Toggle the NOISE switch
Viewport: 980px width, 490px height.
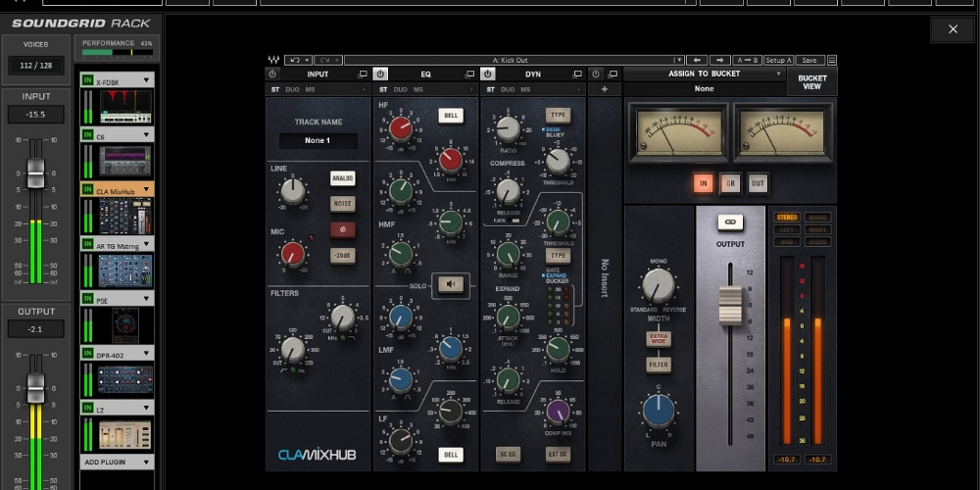[342, 204]
